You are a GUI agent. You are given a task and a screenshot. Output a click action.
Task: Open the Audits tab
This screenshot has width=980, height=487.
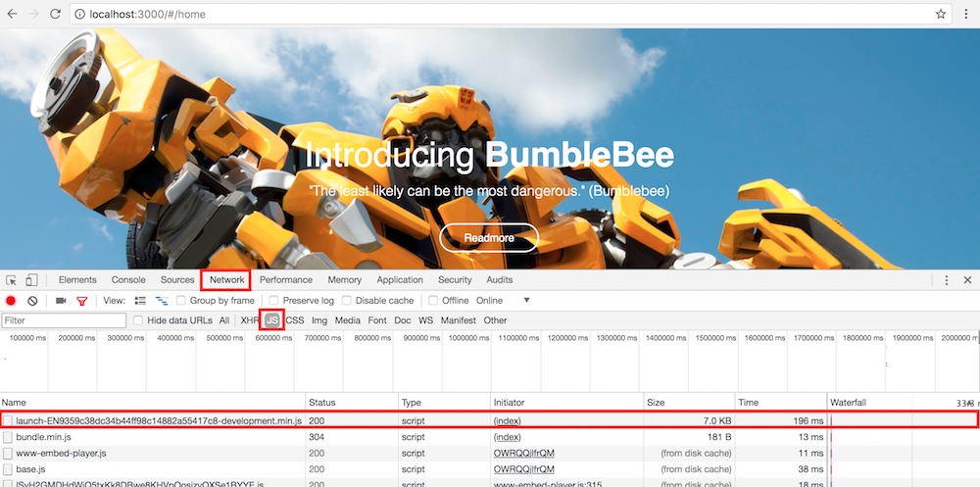[x=500, y=280]
